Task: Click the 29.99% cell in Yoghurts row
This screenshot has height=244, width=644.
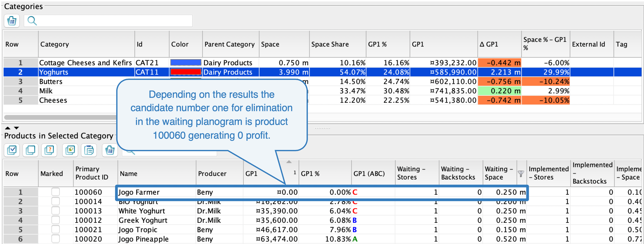Action: pos(545,72)
